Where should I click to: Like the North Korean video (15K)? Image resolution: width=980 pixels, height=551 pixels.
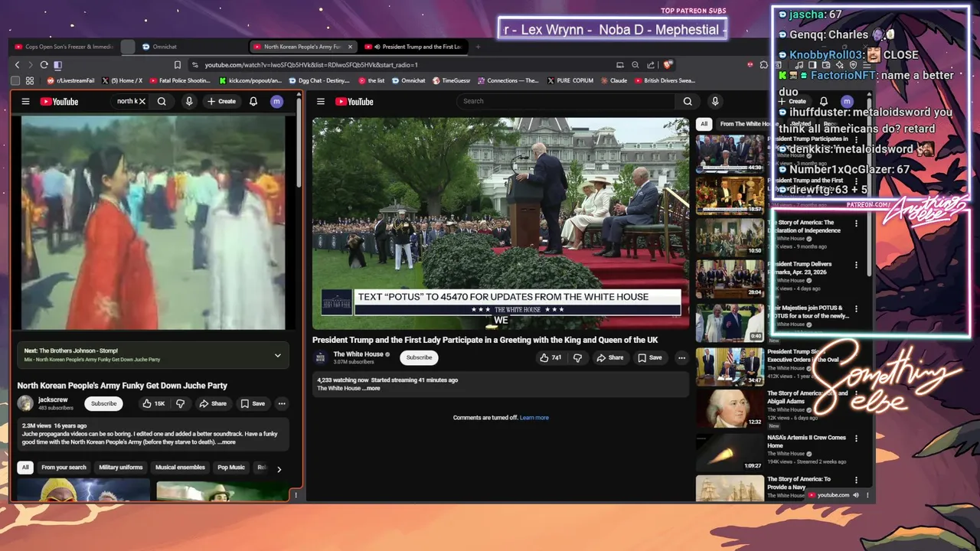coord(152,403)
